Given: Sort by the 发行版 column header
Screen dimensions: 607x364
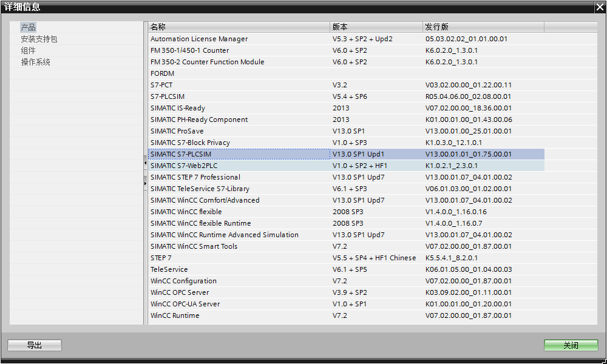Looking at the screenshot, I should [x=484, y=27].
